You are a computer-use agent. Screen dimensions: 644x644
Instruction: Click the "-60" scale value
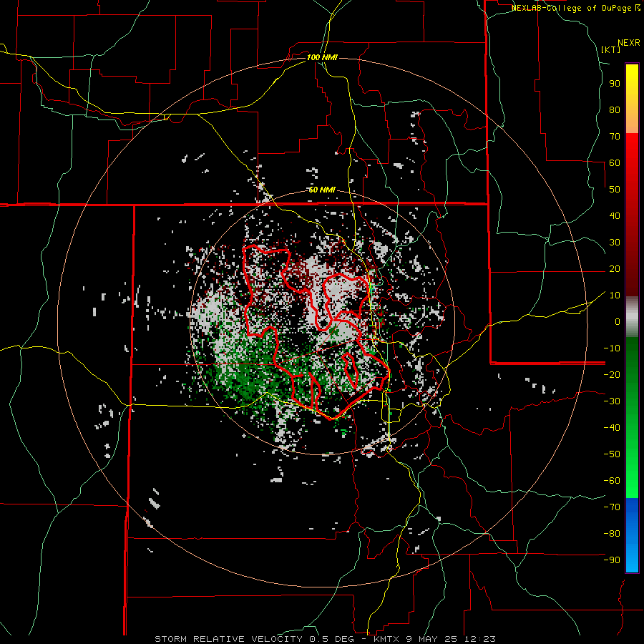coord(612,481)
